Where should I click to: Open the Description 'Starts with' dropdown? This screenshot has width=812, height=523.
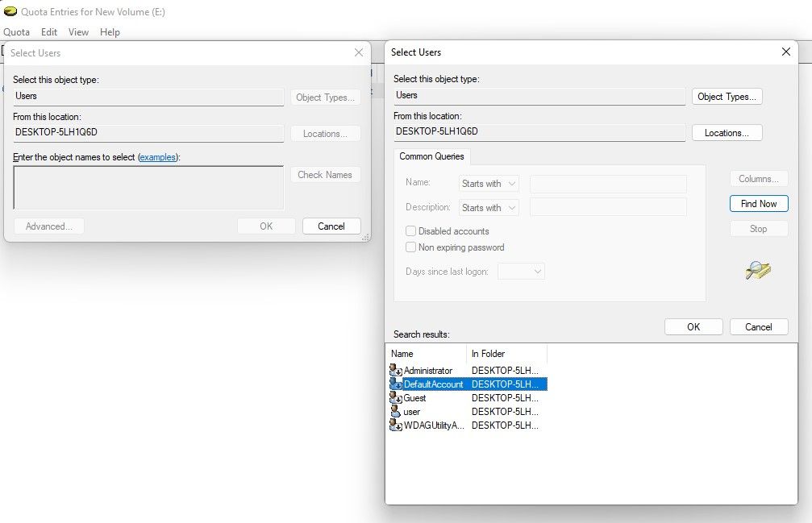pos(489,208)
